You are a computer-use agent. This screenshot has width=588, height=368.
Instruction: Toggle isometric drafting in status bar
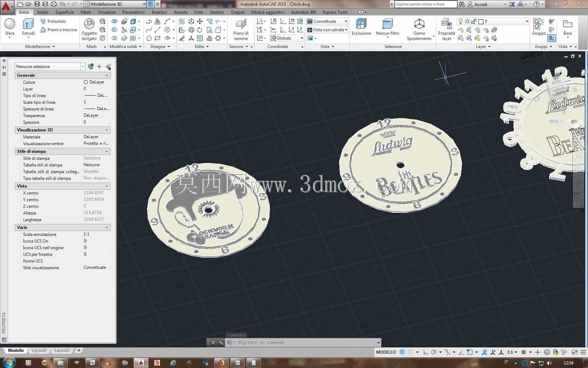pyautogui.click(x=447, y=352)
